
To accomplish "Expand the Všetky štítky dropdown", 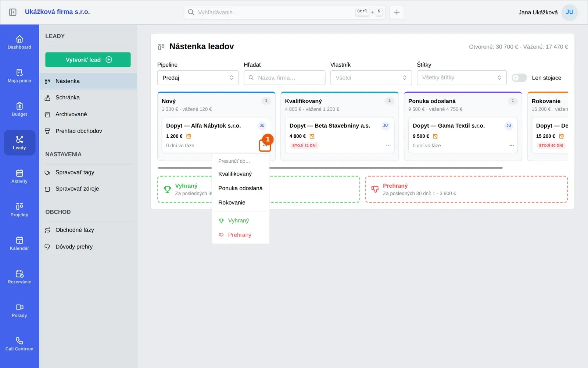I will (462, 78).
